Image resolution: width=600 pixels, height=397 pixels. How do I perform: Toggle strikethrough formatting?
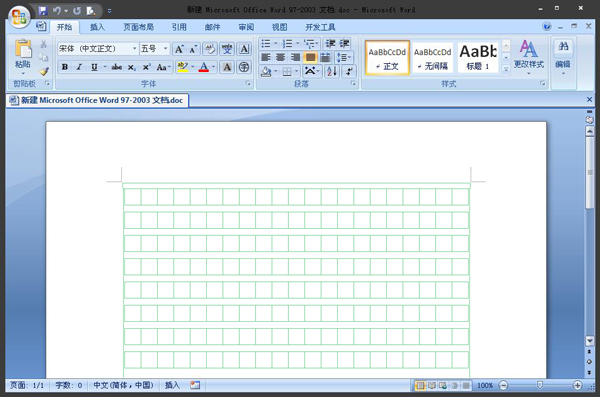tap(117, 67)
